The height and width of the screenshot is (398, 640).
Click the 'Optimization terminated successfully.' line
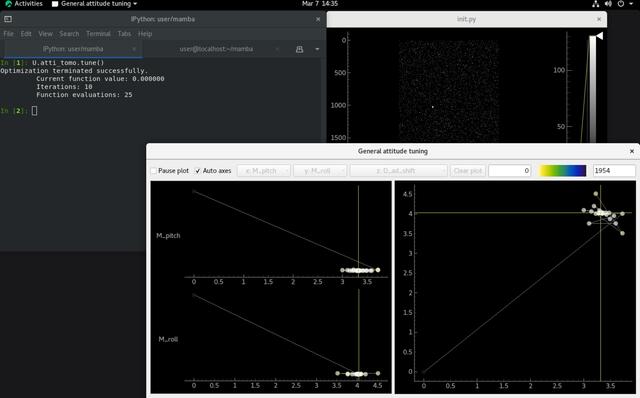point(74,71)
